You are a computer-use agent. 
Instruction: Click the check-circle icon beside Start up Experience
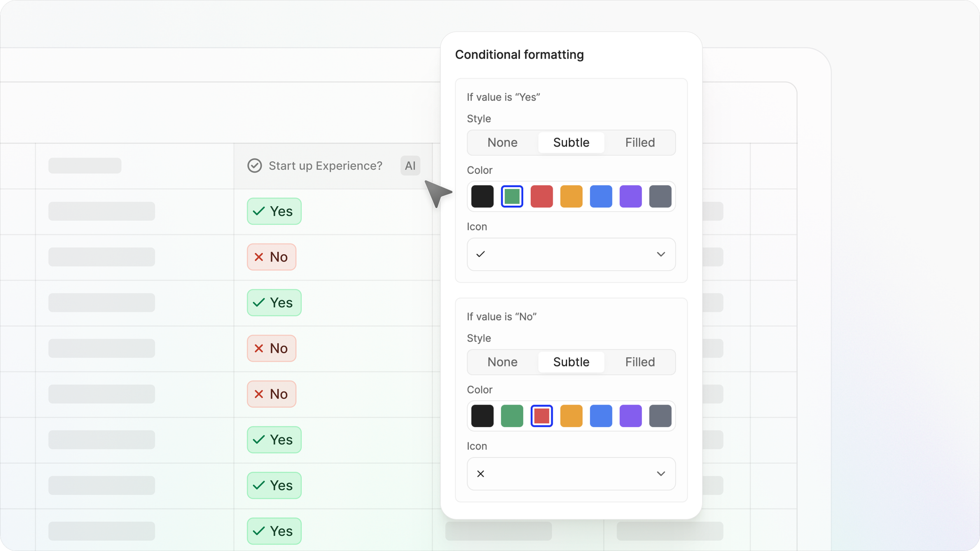[254, 166]
